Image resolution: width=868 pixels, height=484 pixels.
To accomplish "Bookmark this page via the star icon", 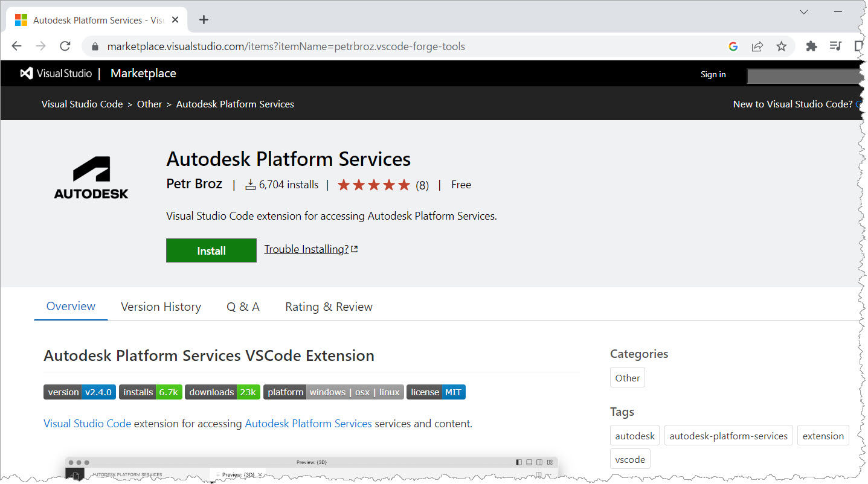I will pyautogui.click(x=782, y=46).
